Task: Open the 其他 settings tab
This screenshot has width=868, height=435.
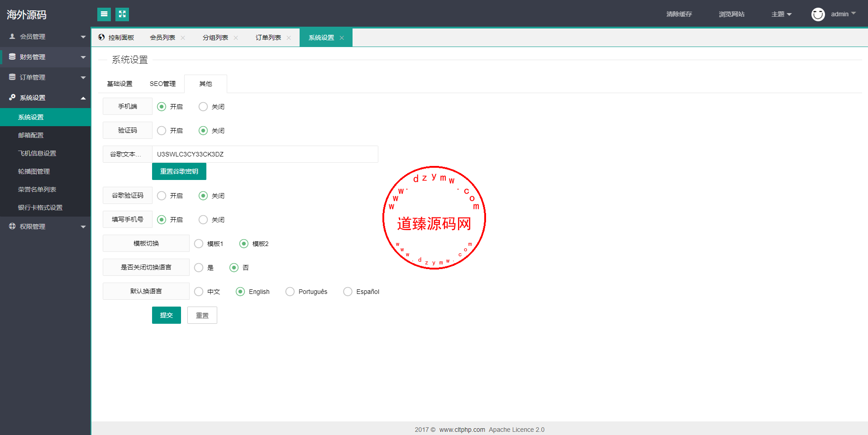Action: click(205, 84)
